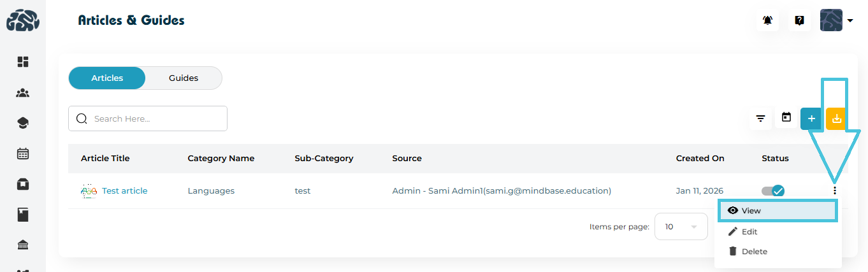
Task: Open the three-dot row actions menu
Action: 834,190
